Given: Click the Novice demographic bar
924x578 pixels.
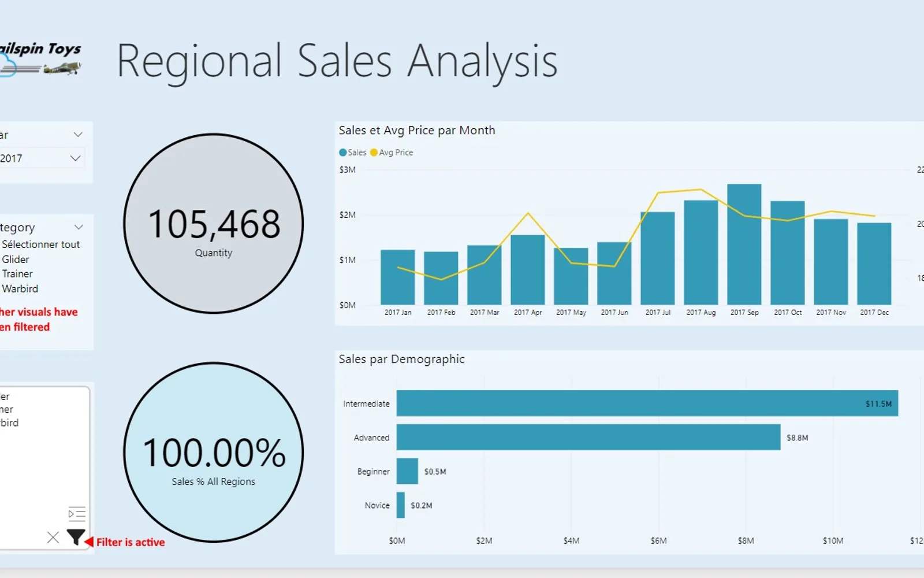Looking at the screenshot, I should pyautogui.click(x=401, y=505).
